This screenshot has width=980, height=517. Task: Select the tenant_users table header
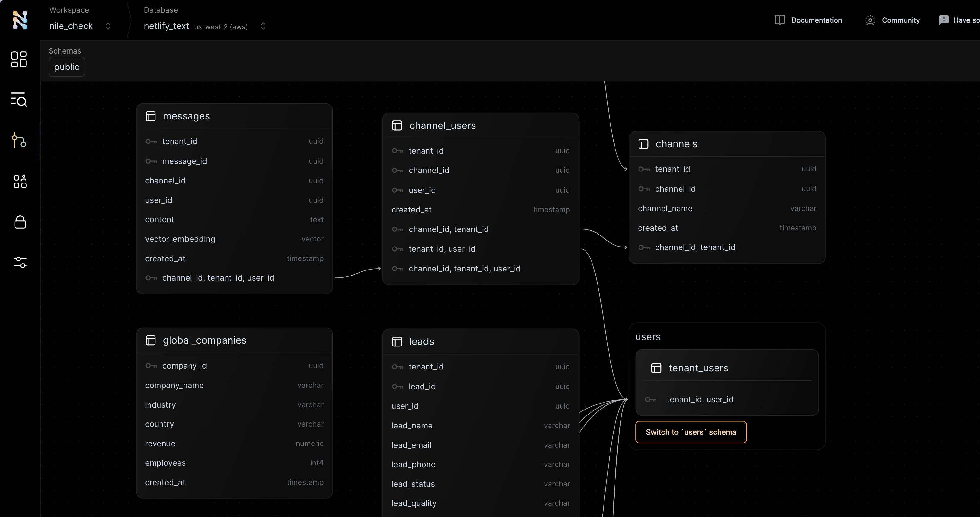pyautogui.click(x=698, y=368)
